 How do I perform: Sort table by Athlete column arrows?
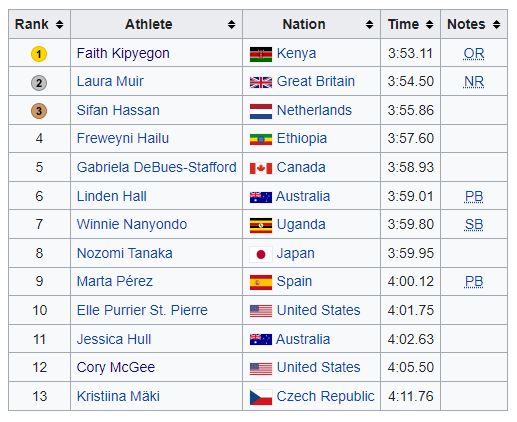coord(231,24)
